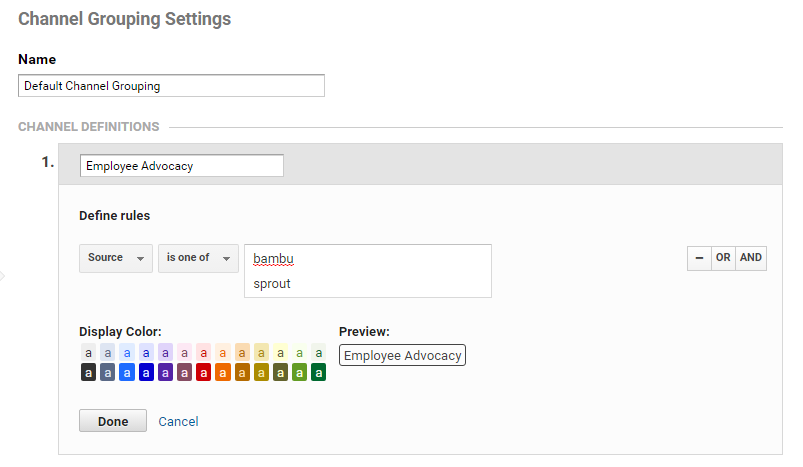Place cursor on the bambu source value
Image resolution: width=803 pixels, height=467 pixels.
273,259
